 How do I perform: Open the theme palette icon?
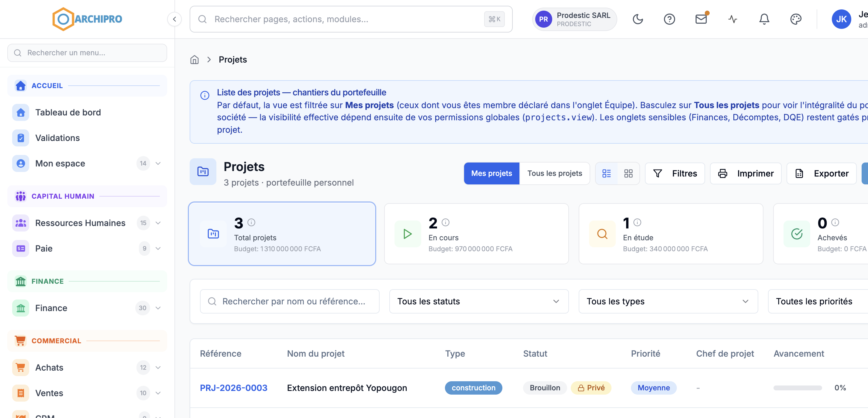click(796, 19)
